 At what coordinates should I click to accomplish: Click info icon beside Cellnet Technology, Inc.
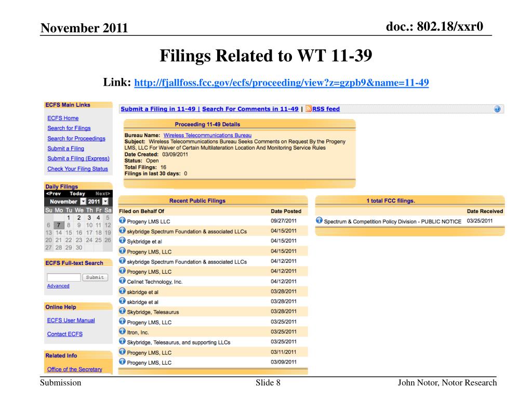[122, 281]
